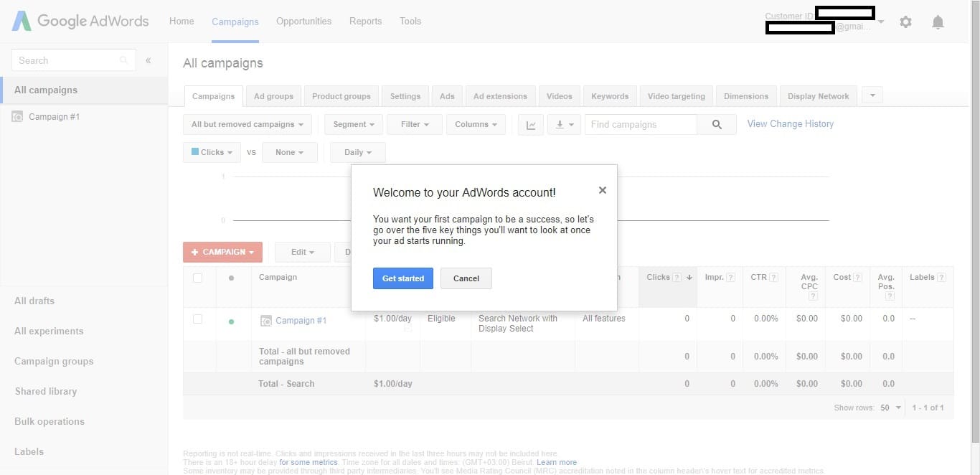
Task: Select All campaigns in the left sidebar
Action: pyautogui.click(x=84, y=90)
